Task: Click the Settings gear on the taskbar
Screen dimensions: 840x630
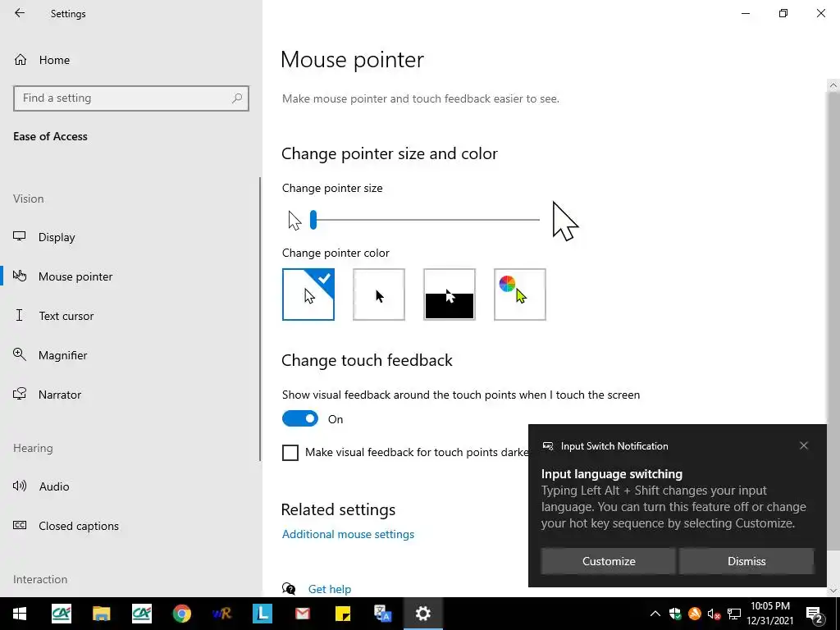Action: pyautogui.click(x=422, y=614)
